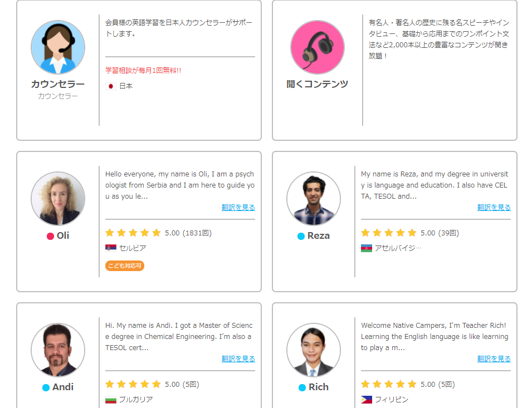
Task: Click the こども対応可 orange badge
Action: pyautogui.click(x=125, y=266)
